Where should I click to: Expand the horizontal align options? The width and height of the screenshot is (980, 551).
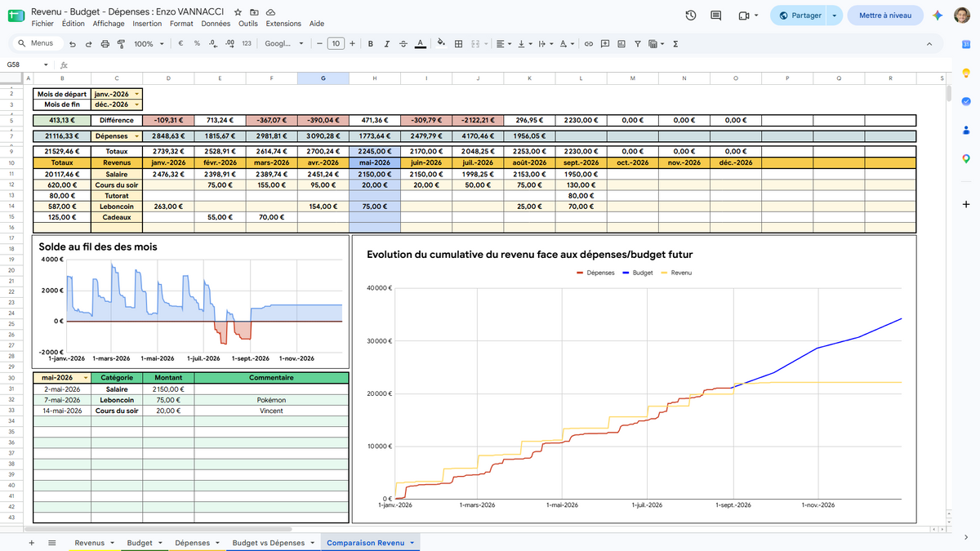coord(504,44)
